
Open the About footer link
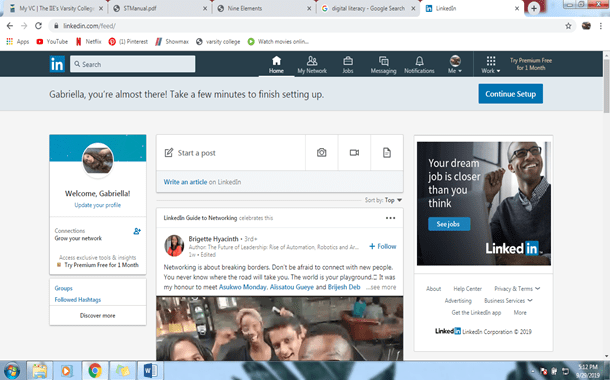point(433,289)
